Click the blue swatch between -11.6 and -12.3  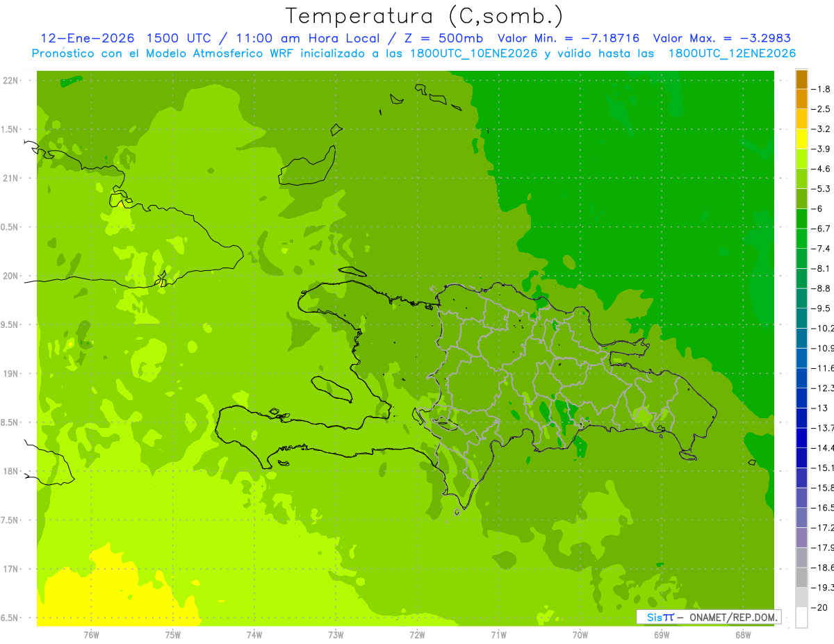pyautogui.click(x=801, y=378)
